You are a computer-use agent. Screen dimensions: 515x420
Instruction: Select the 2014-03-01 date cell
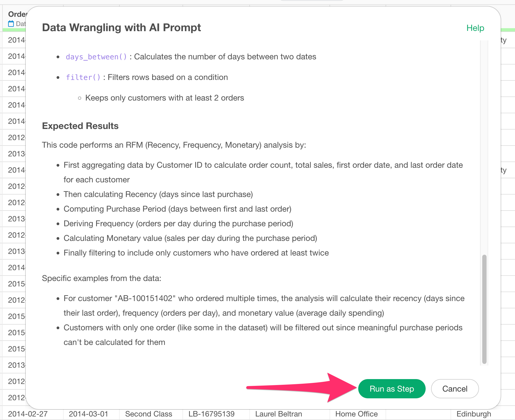(x=89, y=414)
